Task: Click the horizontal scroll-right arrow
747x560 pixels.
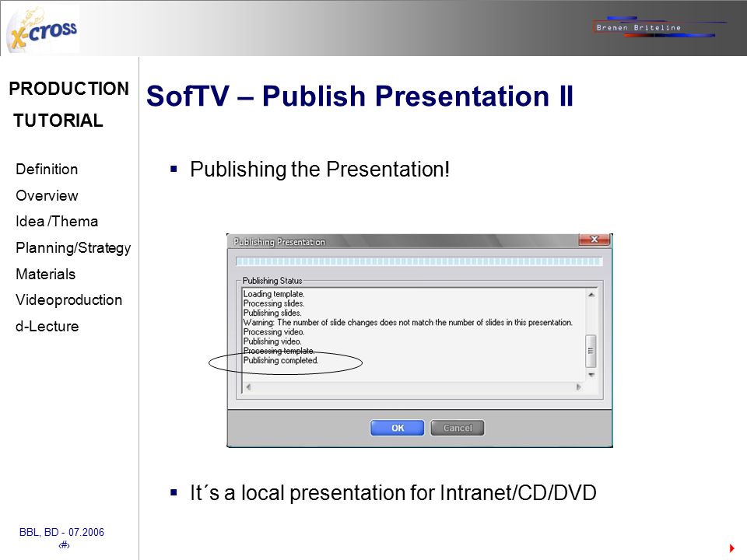Action: coord(578,387)
